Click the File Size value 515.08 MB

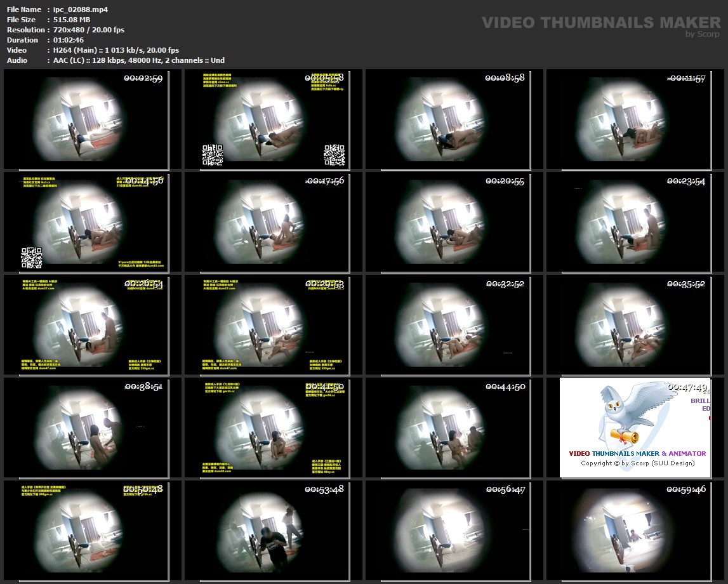[x=72, y=20]
